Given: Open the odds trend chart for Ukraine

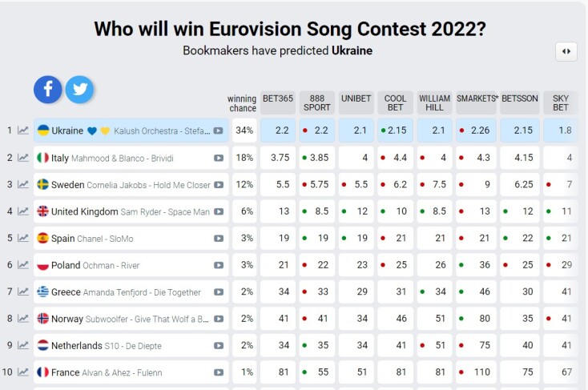Looking at the screenshot, I should pos(23,131).
